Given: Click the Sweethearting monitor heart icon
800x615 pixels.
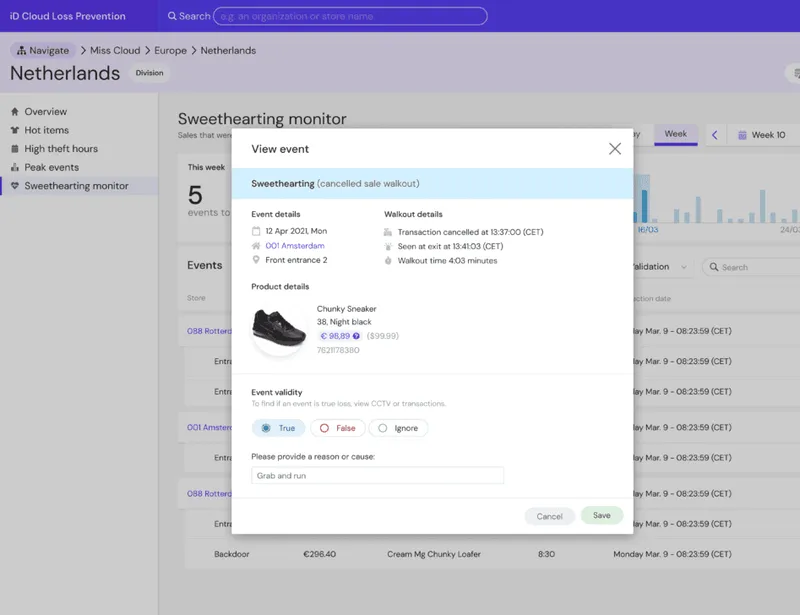Looking at the screenshot, I should (x=15, y=186).
